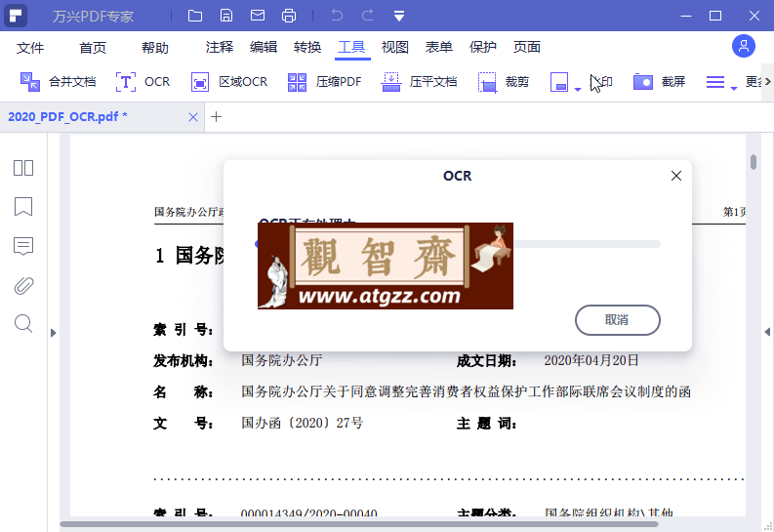Expand the watermark tool dropdown arrow
The image size is (774, 532).
coord(578,89)
